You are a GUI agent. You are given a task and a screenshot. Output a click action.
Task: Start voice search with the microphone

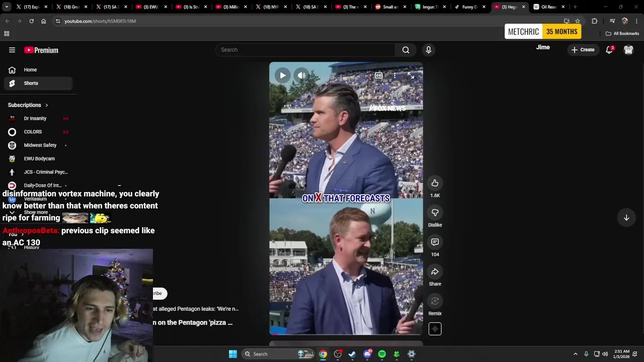pos(428,50)
